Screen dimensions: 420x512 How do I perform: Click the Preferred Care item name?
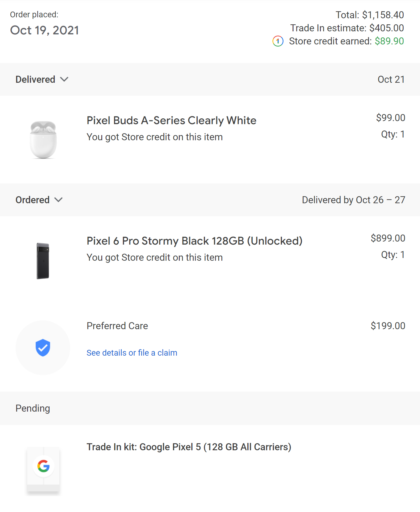pyautogui.click(x=117, y=326)
